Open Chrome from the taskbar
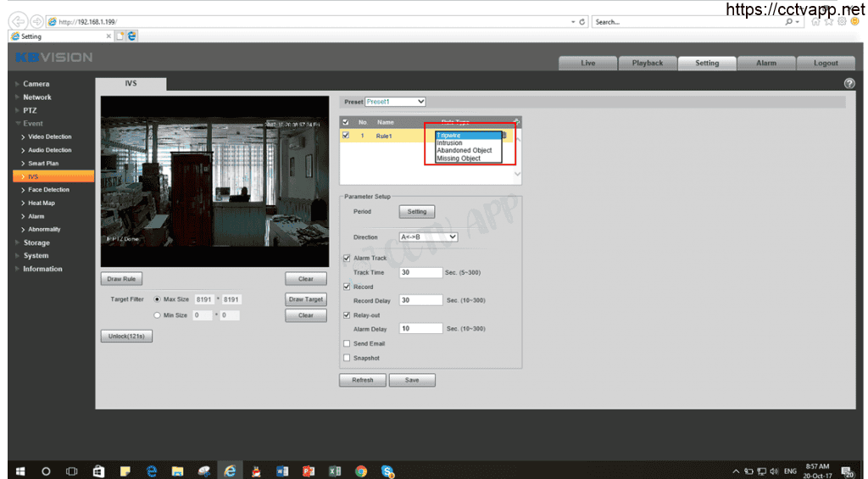 pyautogui.click(x=361, y=471)
